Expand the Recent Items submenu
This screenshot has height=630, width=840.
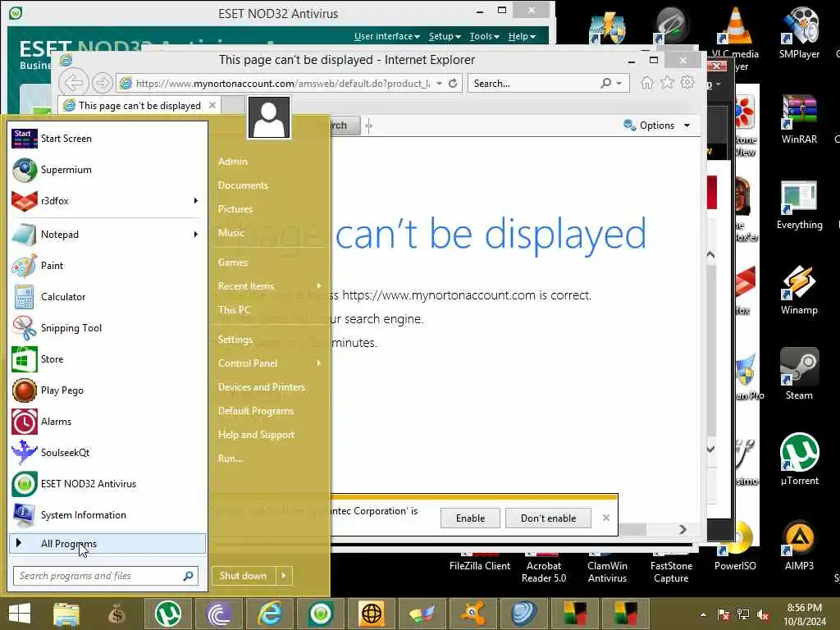coord(319,286)
